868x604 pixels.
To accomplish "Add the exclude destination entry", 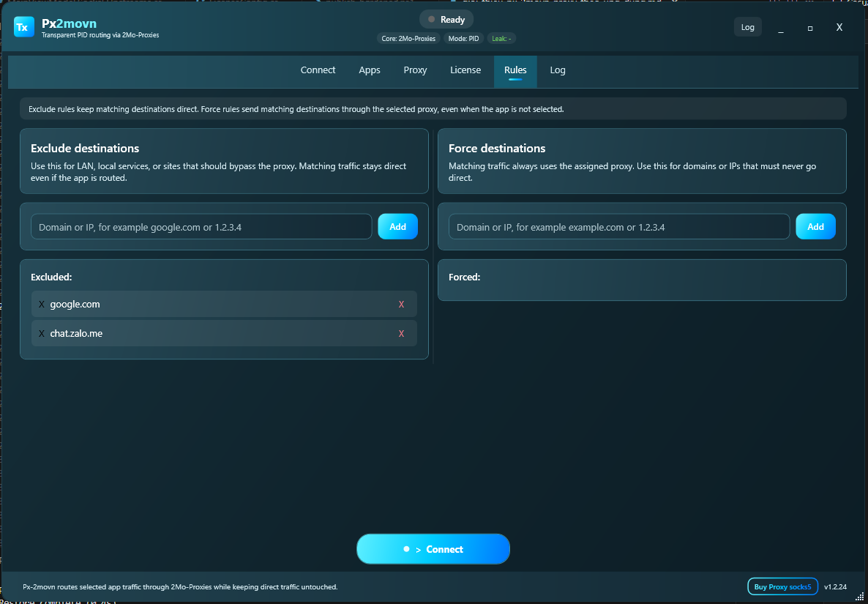I will click(397, 226).
